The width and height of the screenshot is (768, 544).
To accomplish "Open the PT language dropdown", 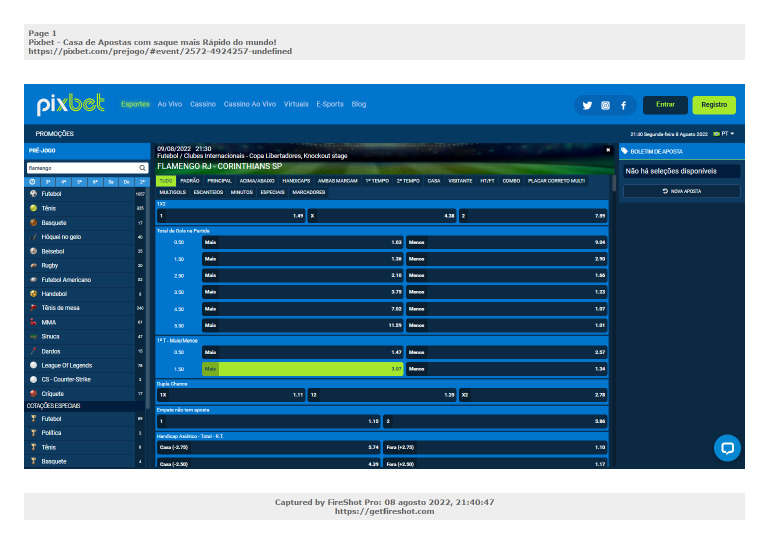I will click(725, 133).
